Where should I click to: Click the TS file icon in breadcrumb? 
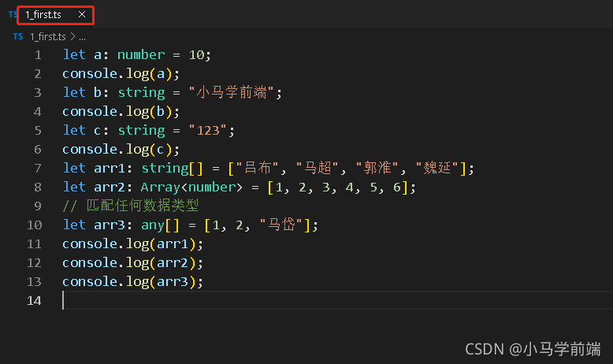[18, 36]
